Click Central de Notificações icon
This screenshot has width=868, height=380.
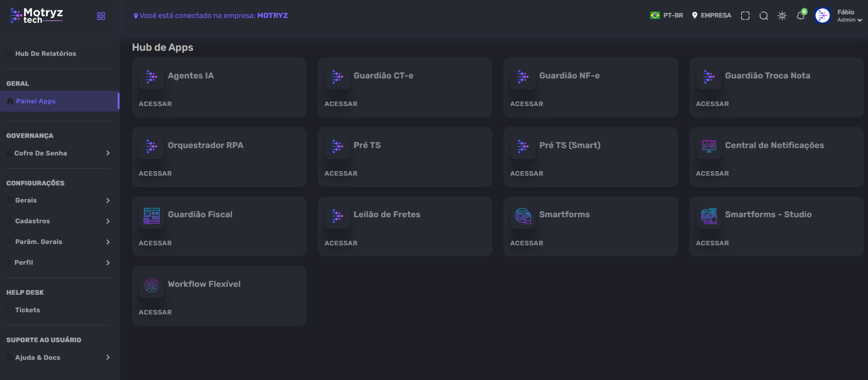point(709,146)
